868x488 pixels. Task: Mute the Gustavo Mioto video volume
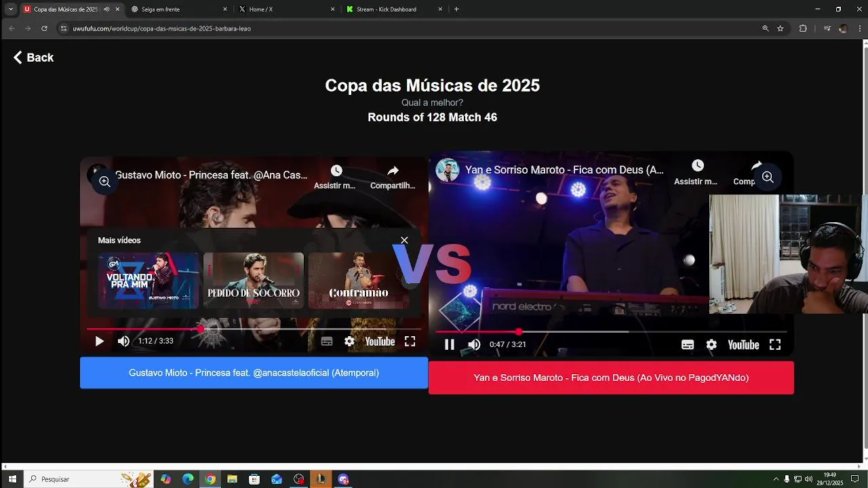(123, 342)
